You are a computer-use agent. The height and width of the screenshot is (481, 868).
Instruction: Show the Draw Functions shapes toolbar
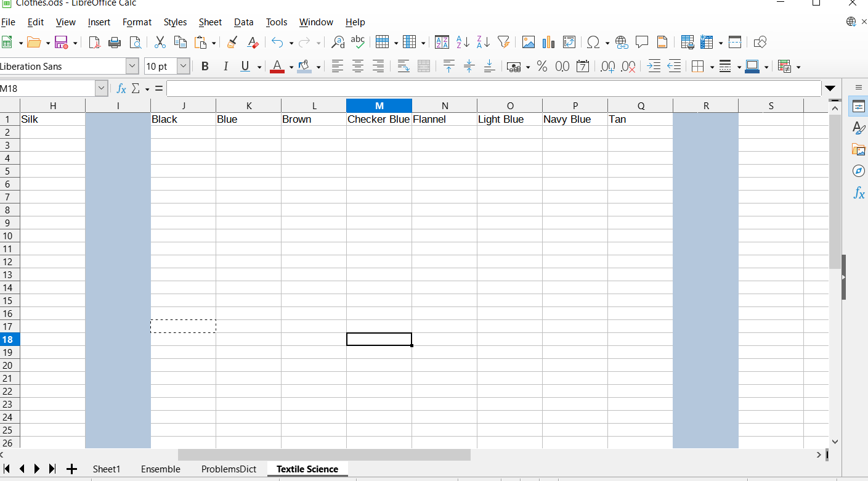click(x=760, y=42)
